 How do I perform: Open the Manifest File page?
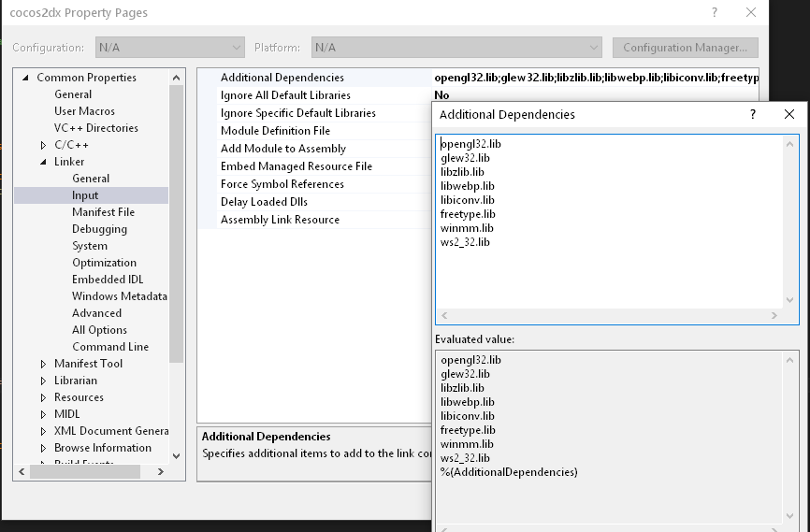(x=103, y=212)
